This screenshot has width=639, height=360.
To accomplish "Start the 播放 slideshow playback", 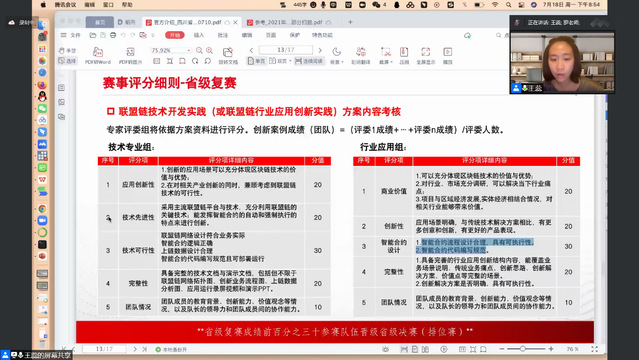I will click(447, 55).
